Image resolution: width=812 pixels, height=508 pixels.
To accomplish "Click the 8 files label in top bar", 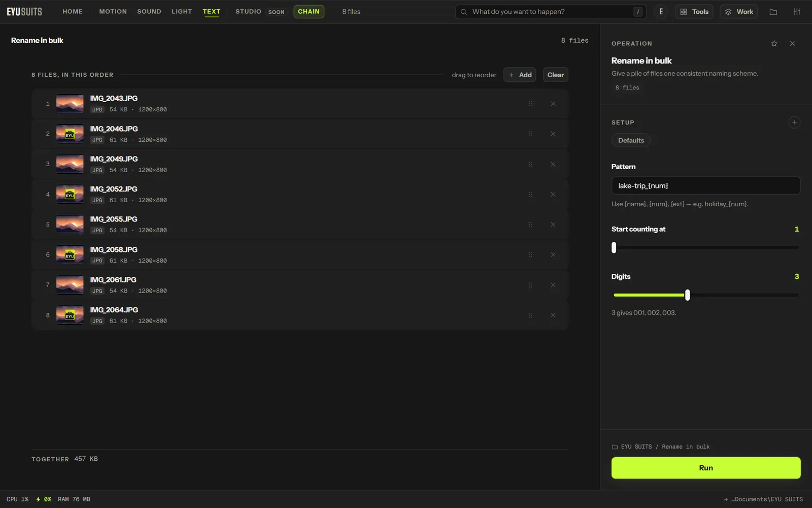I will [x=351, y=12].
